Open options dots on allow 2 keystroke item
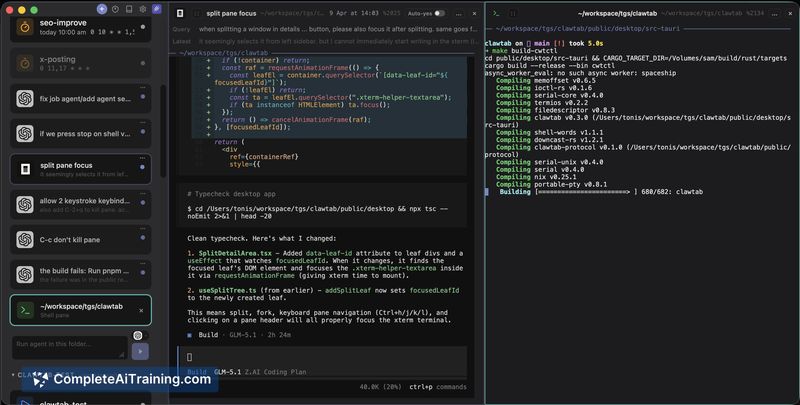 point(142,193)
